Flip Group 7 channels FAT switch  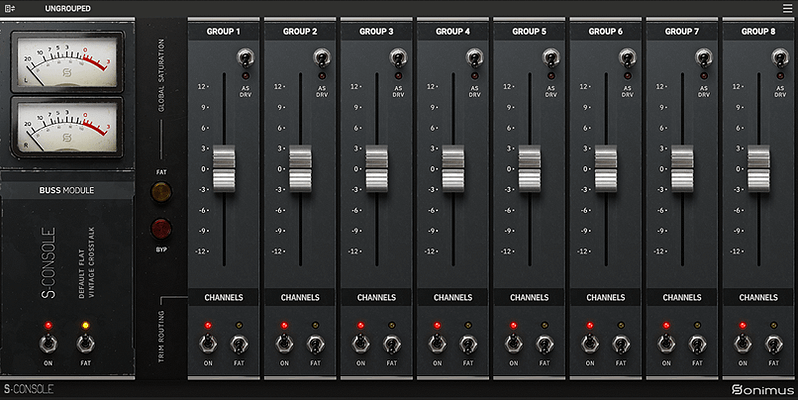[x=697, y=344]
